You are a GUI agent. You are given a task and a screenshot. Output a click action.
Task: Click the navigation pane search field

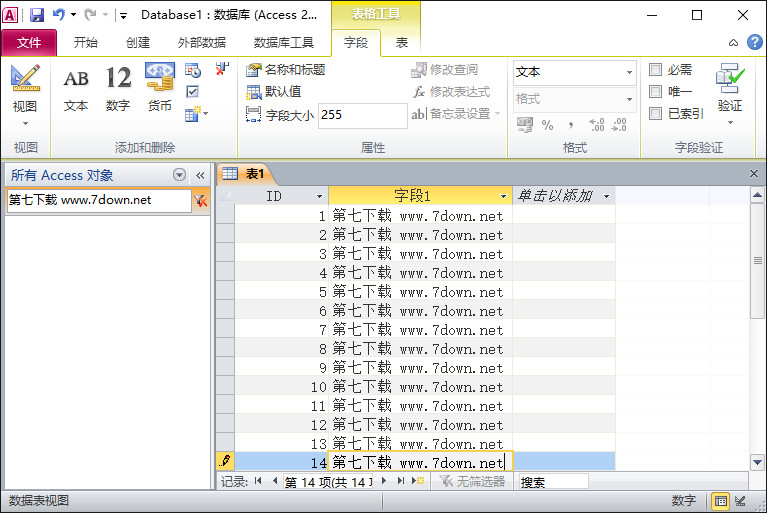(x=99, y=200)
